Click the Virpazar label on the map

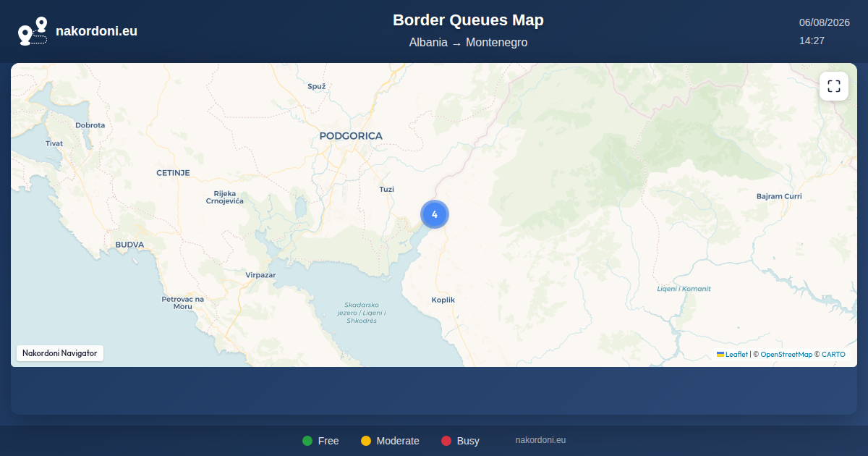pyautogui.click(x=260, y=275)
